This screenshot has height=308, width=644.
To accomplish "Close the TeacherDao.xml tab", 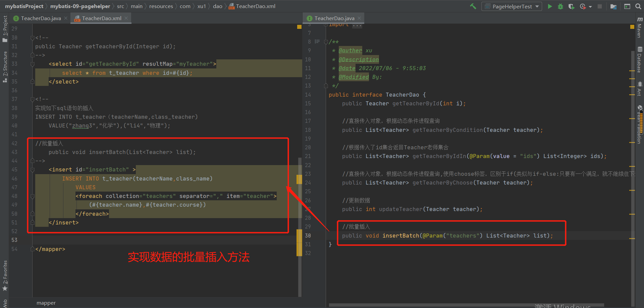I will pyautogui.click(x=126, y=18).
